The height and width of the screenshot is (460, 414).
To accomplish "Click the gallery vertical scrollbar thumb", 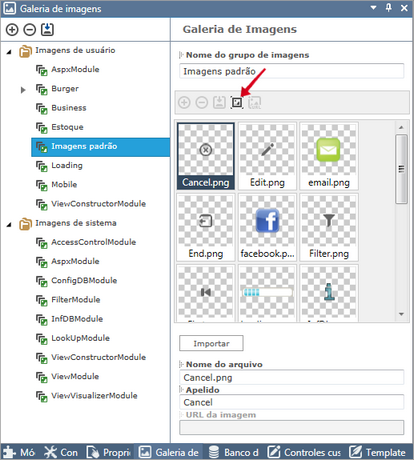I will coord(401,169).
